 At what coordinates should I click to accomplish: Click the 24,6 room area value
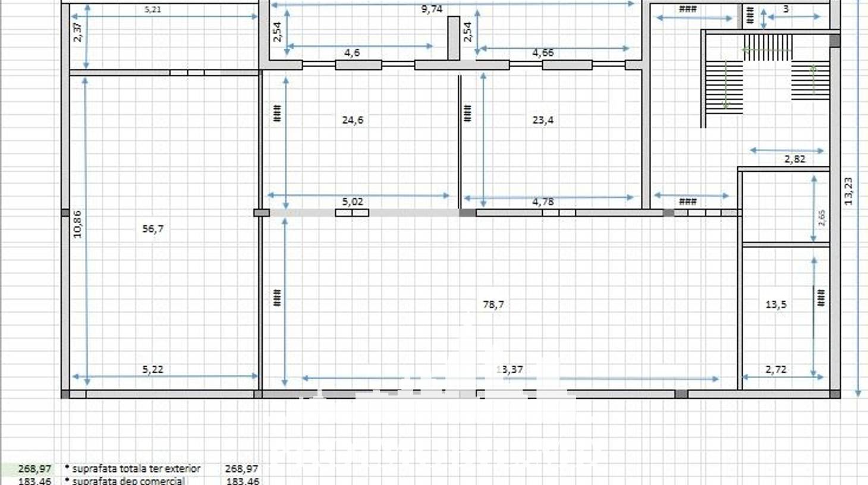353,120
